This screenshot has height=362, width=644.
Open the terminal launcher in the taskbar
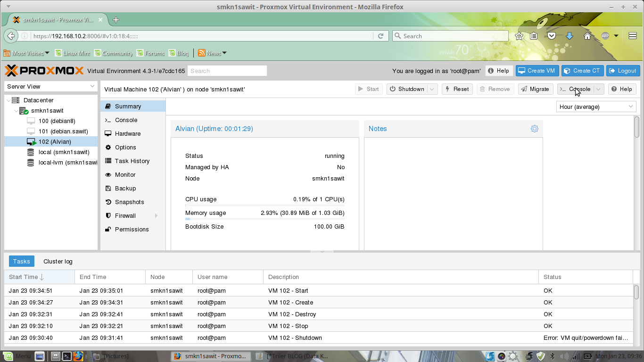pos(67,356)
